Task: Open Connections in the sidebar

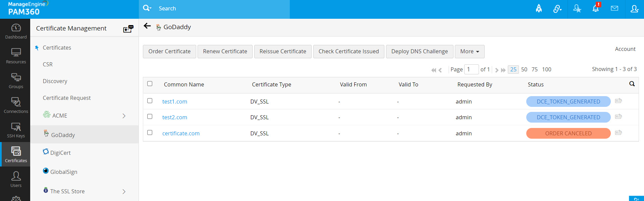Action: point(16,106)
